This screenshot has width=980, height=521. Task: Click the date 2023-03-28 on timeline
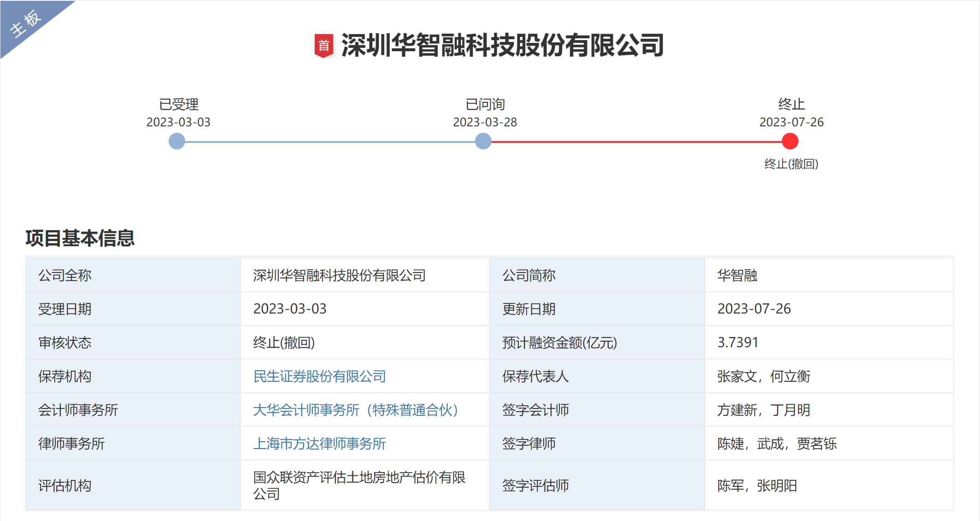click(485, 122)
